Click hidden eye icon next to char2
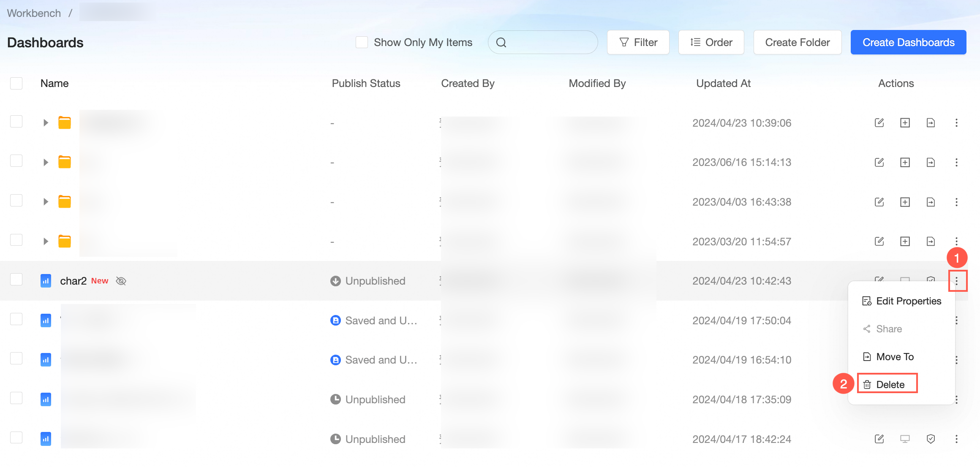Image resolution: width=980 pixels, height=467 pixels. (x=121, y=281)
